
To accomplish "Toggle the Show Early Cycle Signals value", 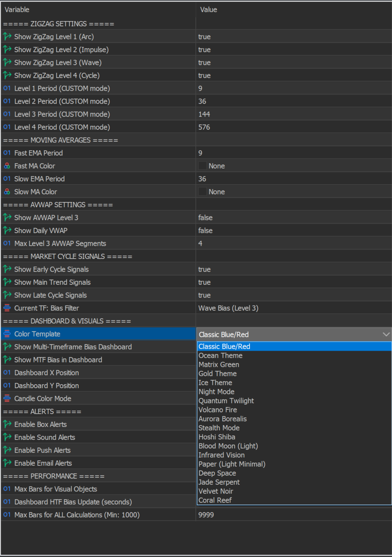I will pyautogui.click(x=204, y=269).
